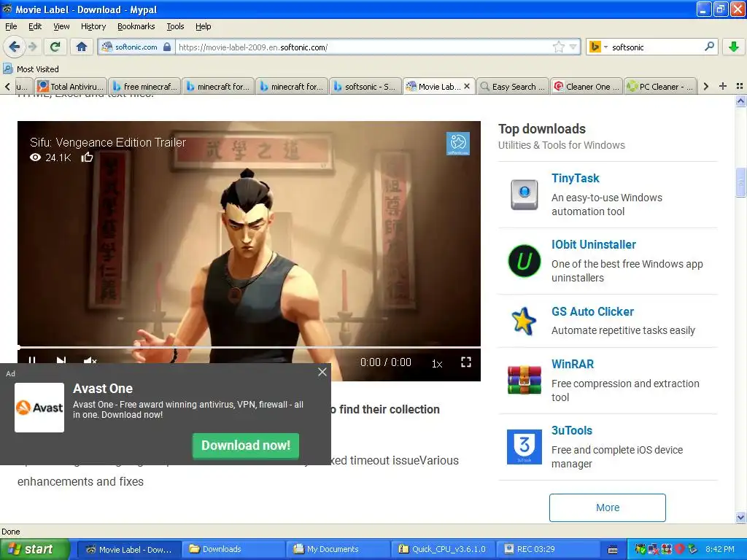Open the address bar history dropdown arrow
Viewport: 747px width, 560px height.
573,47
